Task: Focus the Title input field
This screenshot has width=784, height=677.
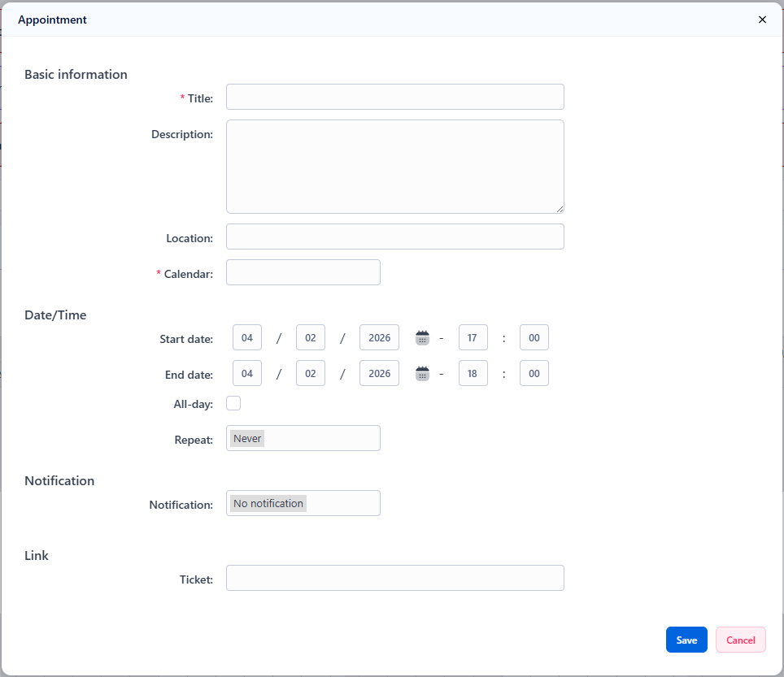Action: point(395,97)
